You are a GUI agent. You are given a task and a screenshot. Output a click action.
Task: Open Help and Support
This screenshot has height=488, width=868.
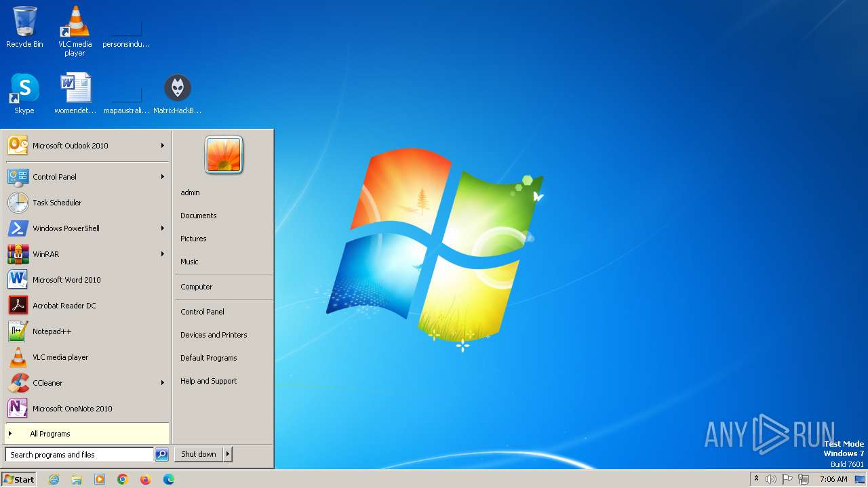pos(224,381)
